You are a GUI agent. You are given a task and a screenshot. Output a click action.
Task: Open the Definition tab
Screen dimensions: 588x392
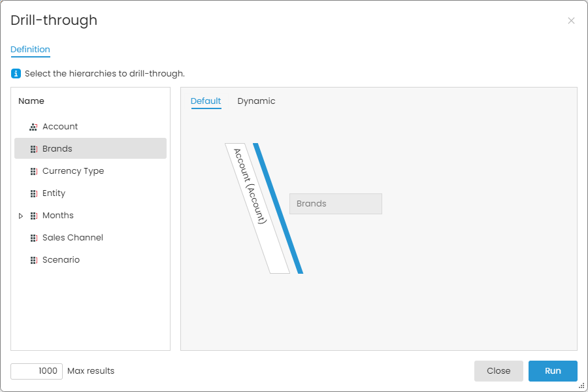tap(30, 49)
